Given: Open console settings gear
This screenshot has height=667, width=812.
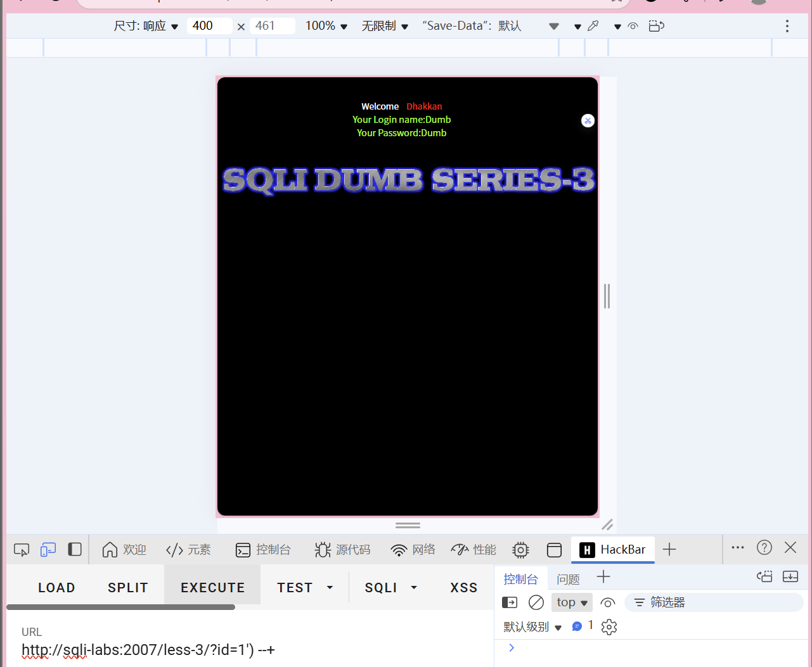Looking at the screenshot, I should 609,627.
